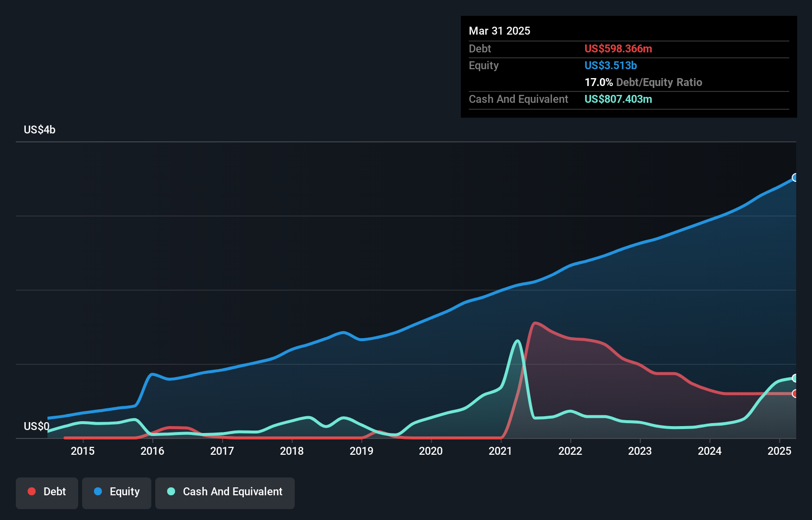The image size is (812, 520).
Task: Click the 2017 x-axis label
Action: pyautogui.click(x=222, y=451)
